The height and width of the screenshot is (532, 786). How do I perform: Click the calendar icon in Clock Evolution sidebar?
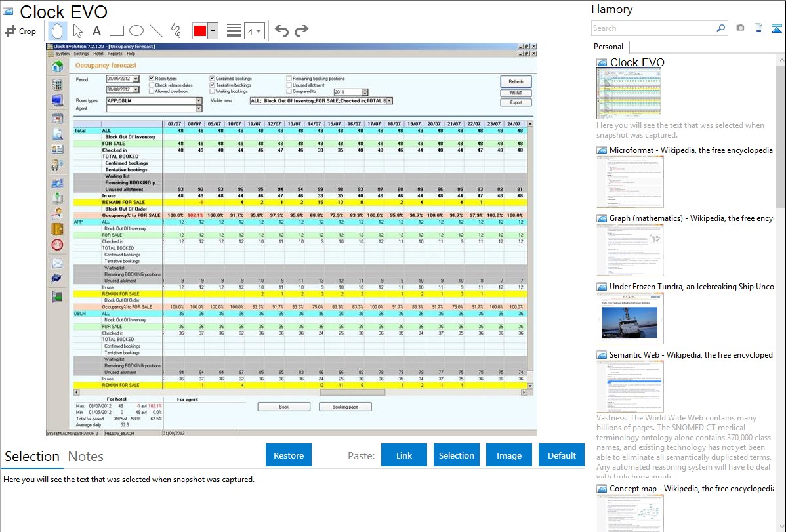click(x=58, y=118)
